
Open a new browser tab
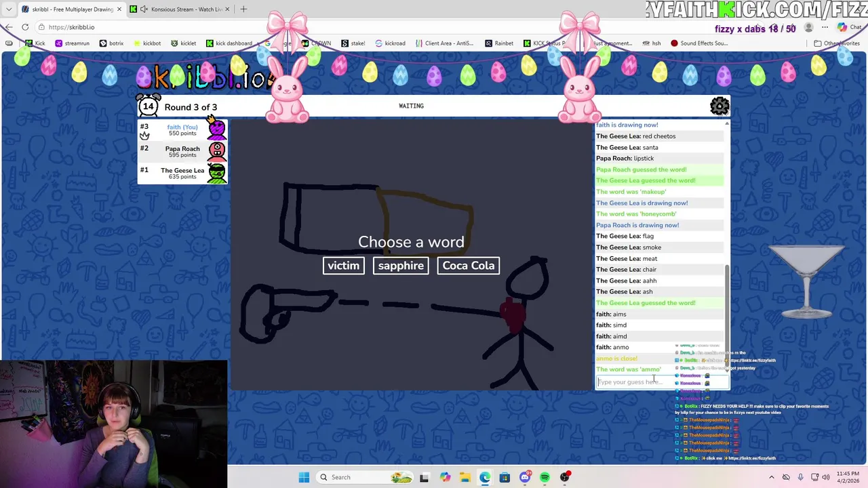click(243, 9)
